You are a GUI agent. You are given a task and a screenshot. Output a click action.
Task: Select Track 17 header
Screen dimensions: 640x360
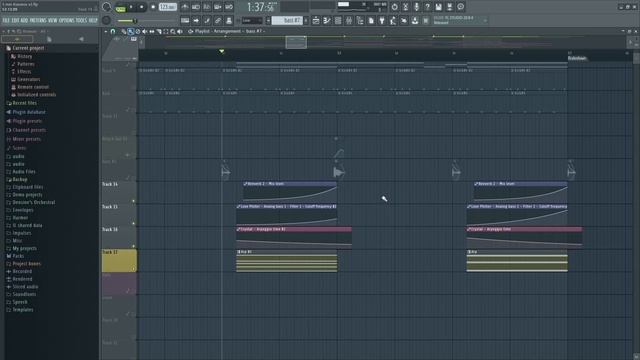click(x=119, y=260)
